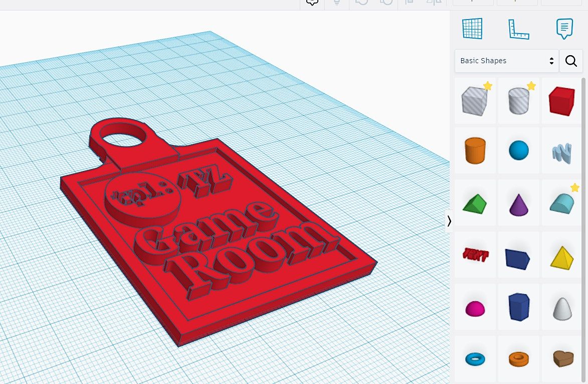Select the Heart shape thumbnail
Image resolution: width=588 pixels, height=384 pixels.
pos(562,358)
